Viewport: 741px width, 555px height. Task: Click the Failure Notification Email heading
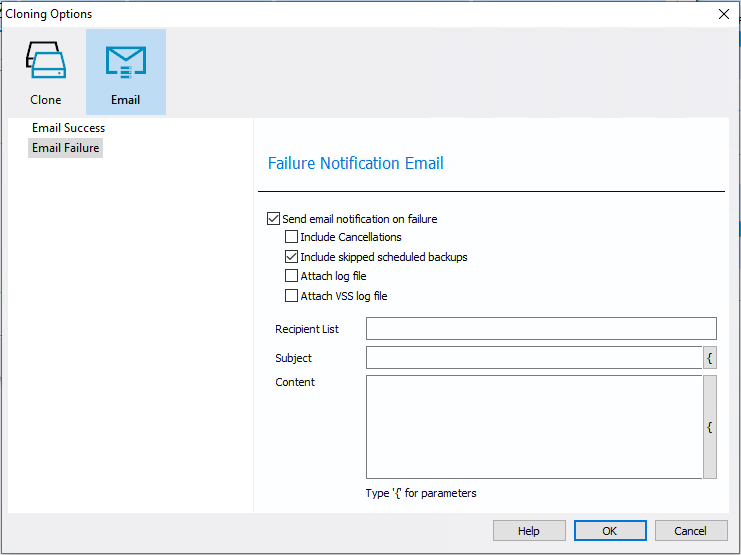click(356, 163)
